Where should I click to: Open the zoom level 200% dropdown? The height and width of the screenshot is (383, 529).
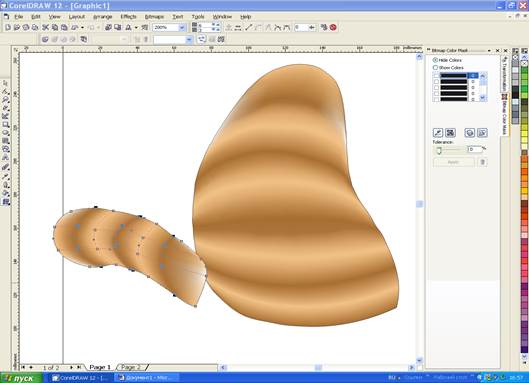182,27
